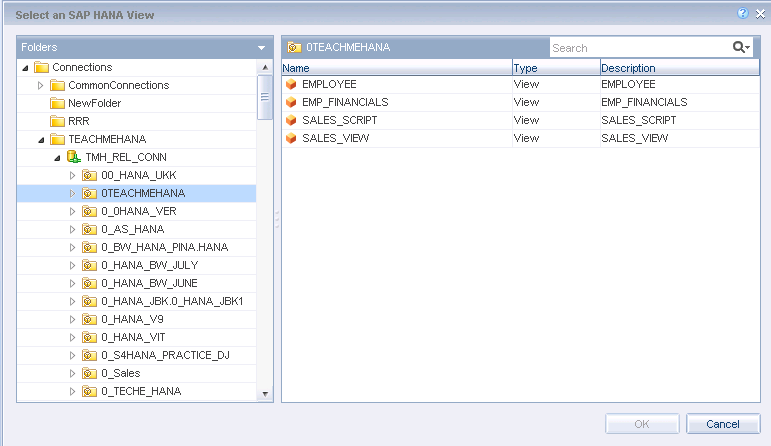771x446 pixels.
Task: Click the 0_BW_HANA_PINA.HANA package icon
Action: [89, 247]
